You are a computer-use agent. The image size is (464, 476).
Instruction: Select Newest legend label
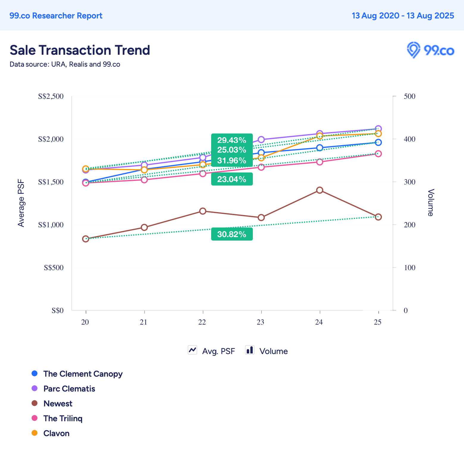click(58, 404)
